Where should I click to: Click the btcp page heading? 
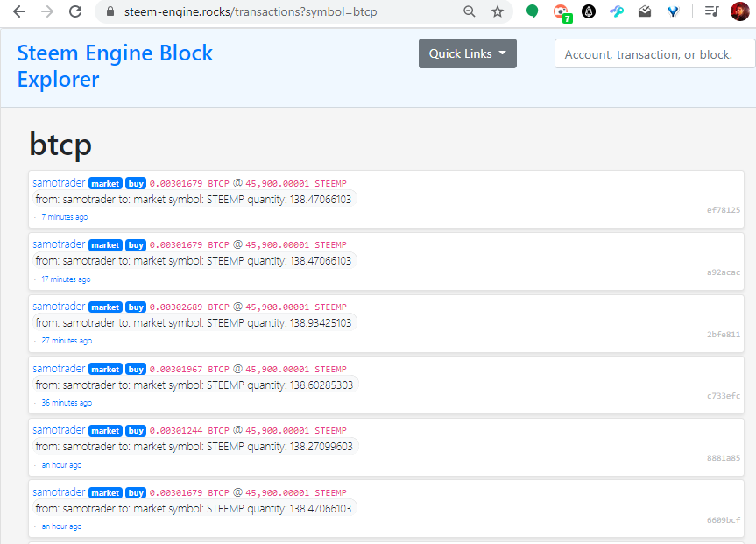[60, 145]
